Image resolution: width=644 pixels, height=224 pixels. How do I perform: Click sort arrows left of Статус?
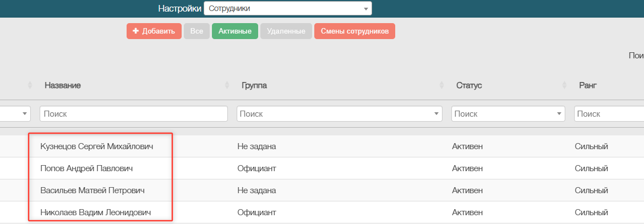pyautogui.click(x=441, y=85)
